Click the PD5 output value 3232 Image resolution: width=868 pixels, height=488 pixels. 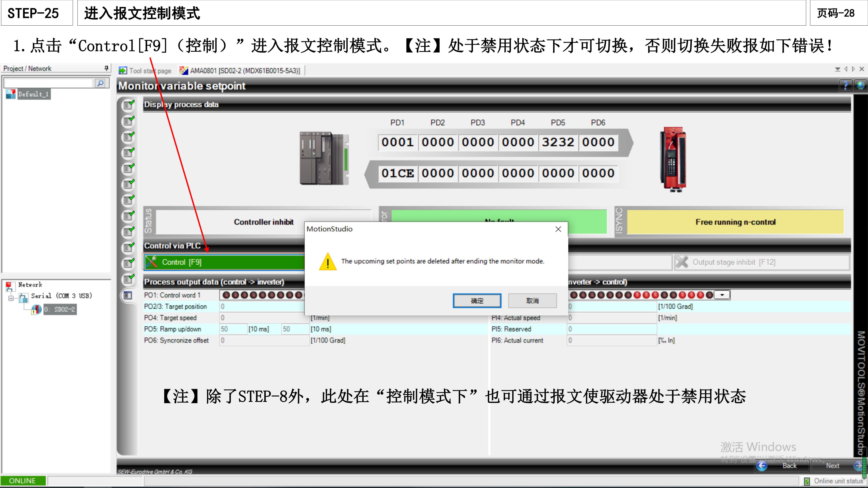[558, 142]
